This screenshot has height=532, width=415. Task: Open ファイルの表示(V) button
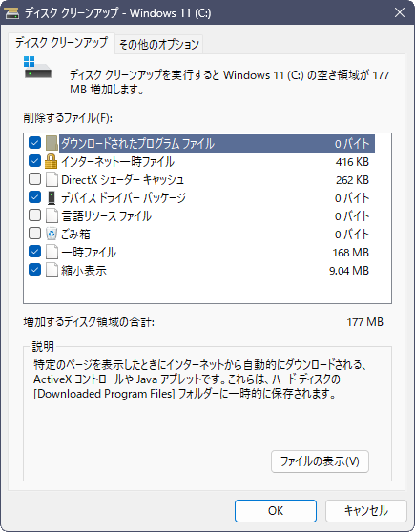(320, 461)
